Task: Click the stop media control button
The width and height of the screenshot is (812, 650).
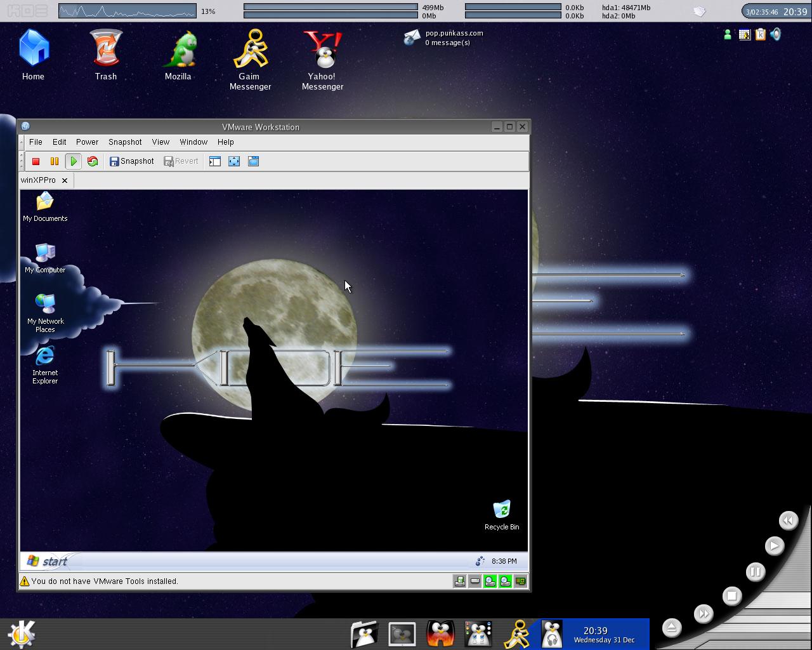Action: tap(731, 596)
